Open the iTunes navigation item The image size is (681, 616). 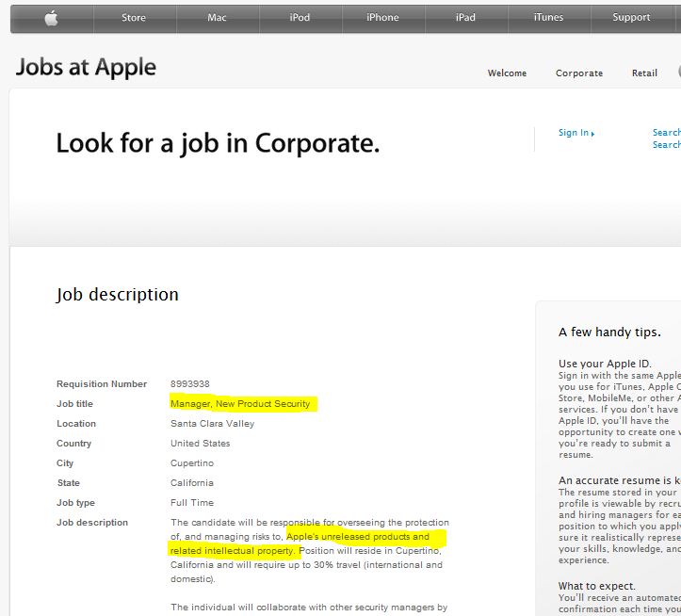pyautogui.click(x=548, y=18)
